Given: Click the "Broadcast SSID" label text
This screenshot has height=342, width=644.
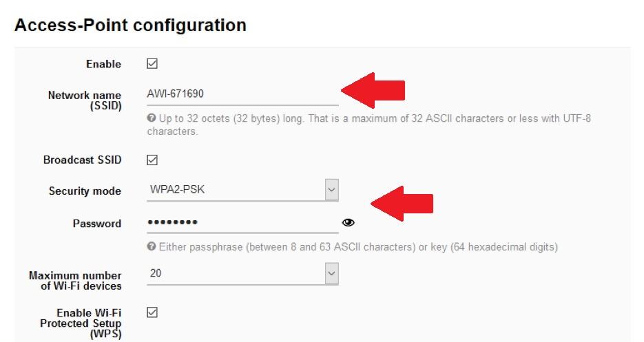Looking at the screenshot, I should 82,160.
